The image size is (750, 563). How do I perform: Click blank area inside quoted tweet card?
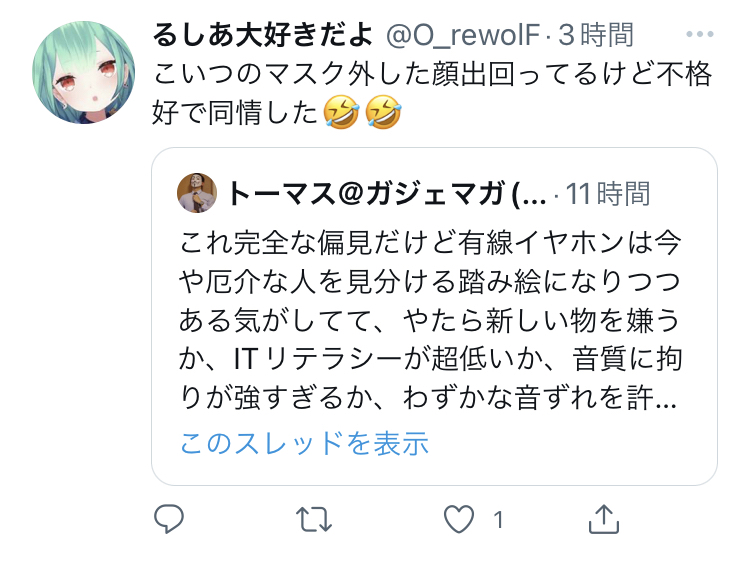574,445
